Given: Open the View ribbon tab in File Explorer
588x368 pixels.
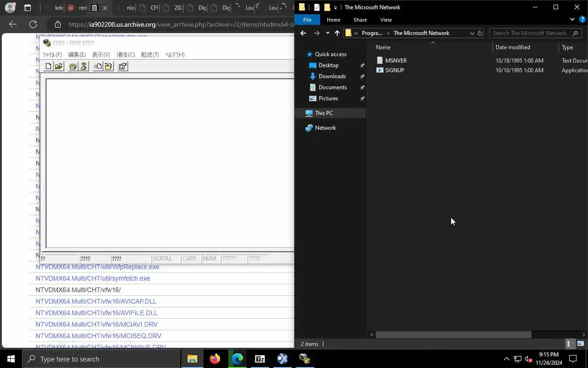Looking at the screenshot, I should [386, 20].
